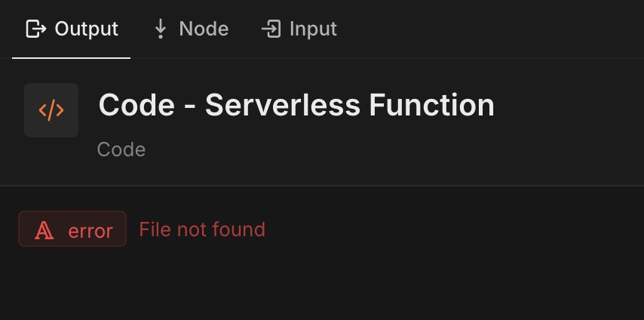
Task: Click the word "Serverless" in the heading
Action: [283, 106]
